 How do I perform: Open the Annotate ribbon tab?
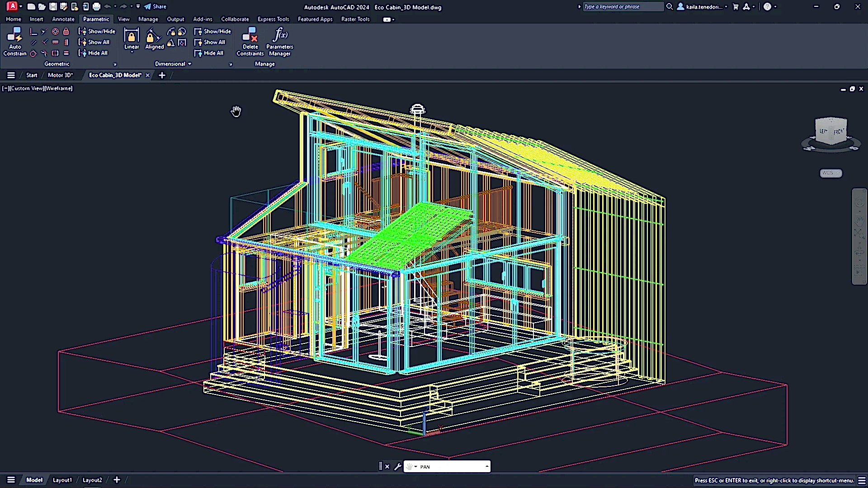click(63, 19)
